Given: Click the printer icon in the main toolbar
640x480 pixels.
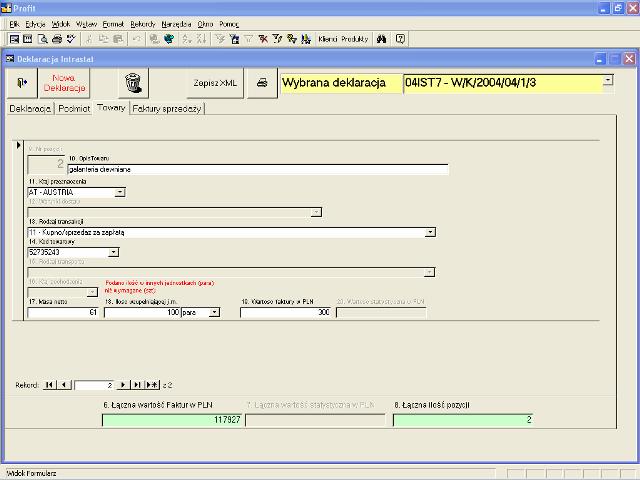Looking at the screenshot, I should tap(57, 39).
